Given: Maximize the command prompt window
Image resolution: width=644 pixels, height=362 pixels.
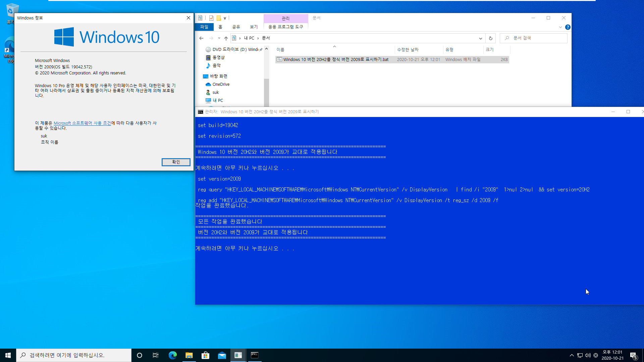Looking at the screenshot, I should tap(628, 112).
